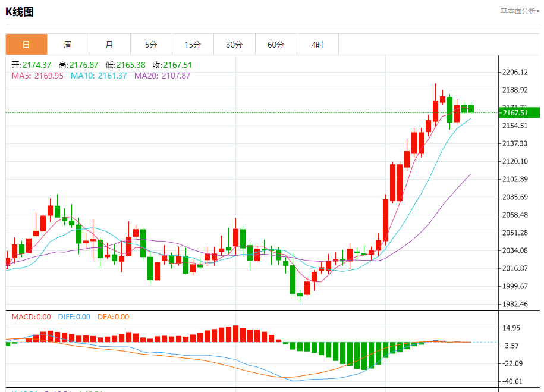544x392 pixels.
Task: Switch to the 月 monthly tab
Action: pyautogui.click(x=109, y=45)
